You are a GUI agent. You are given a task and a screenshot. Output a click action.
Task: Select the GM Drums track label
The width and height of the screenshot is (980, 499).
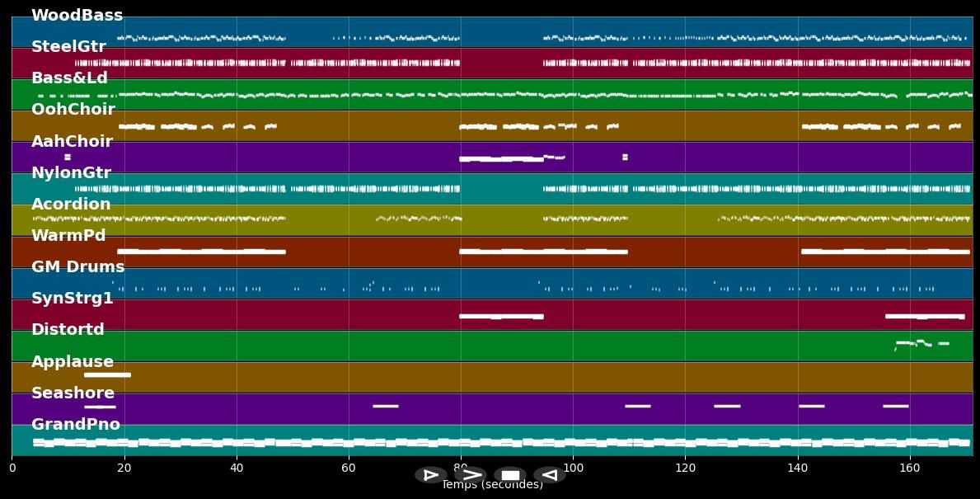(77, 267)
